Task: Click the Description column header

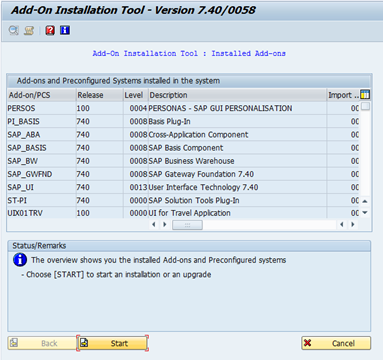Action: [237, 95]
